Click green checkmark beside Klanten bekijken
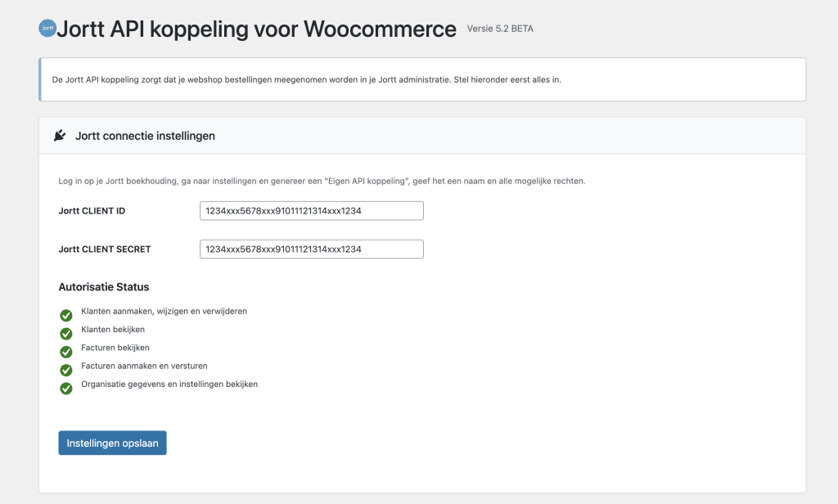Viewport: 838px width, 504px height. [66, 333]
